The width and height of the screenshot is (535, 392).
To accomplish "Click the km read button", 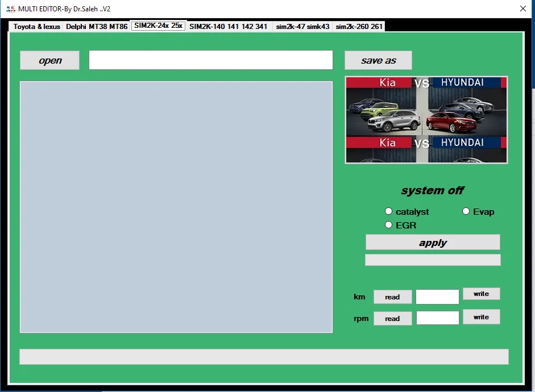I will point(393,297).
